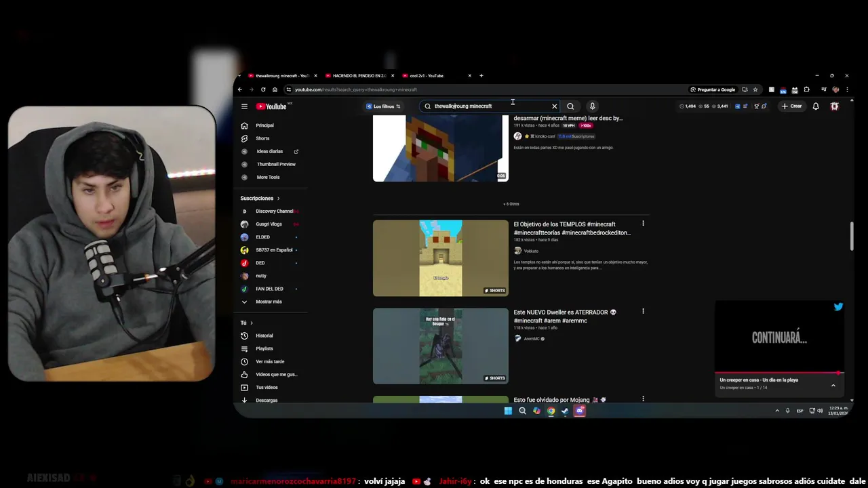Open the Discovery Channel subscription
This screenshot has width=868, height=488.
pos(271,211)
